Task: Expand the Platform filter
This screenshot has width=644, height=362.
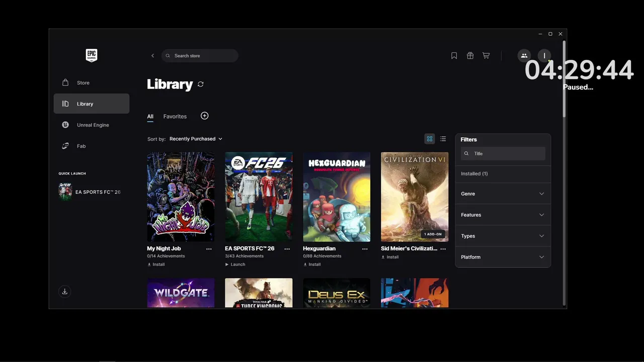Action: pos(503,257)
